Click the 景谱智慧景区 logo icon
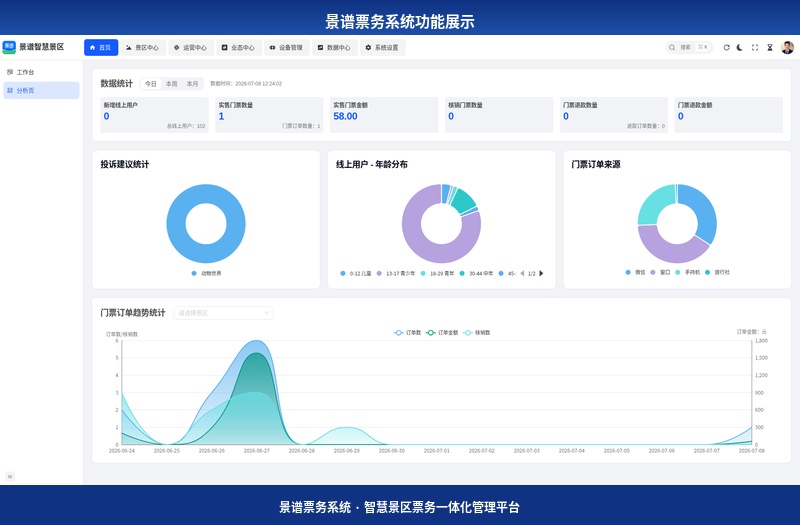The width and height of the screenshot is (800, 525). 9,47
